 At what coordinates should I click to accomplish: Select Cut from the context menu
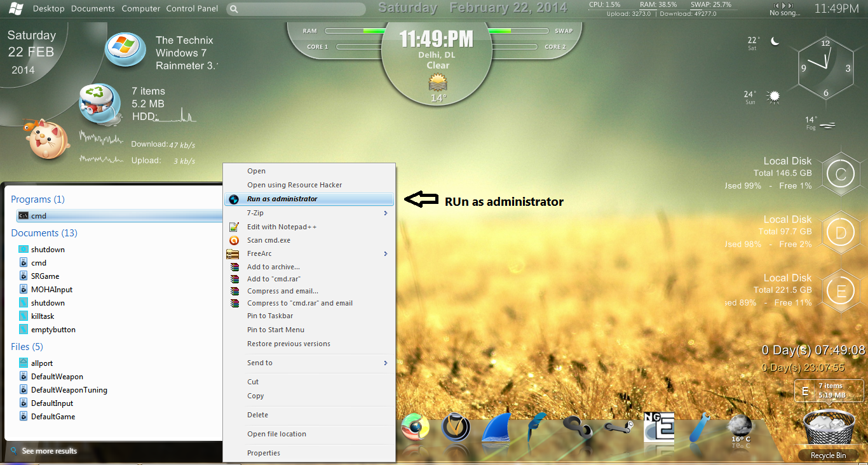coord(309,382)
